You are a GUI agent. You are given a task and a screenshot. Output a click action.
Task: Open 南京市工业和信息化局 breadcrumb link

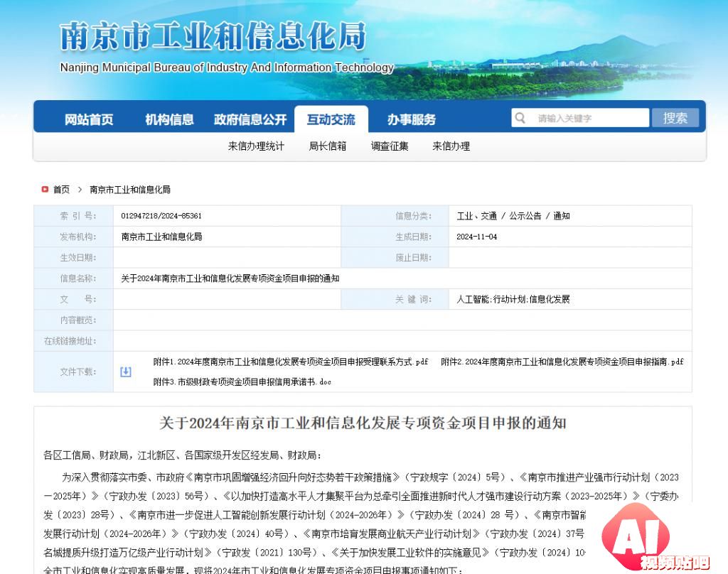pyautogui.click(x=130, y=190)
